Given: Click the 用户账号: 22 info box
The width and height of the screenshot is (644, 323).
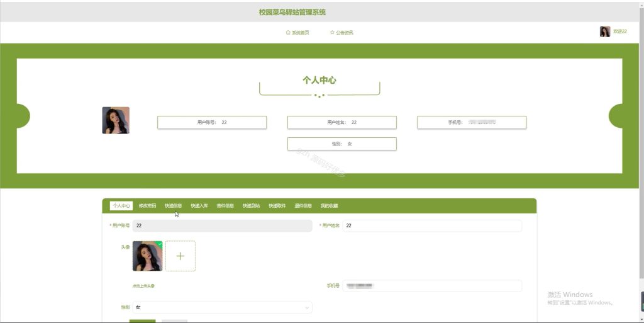Looking at the screenshot, I should 212,122.
